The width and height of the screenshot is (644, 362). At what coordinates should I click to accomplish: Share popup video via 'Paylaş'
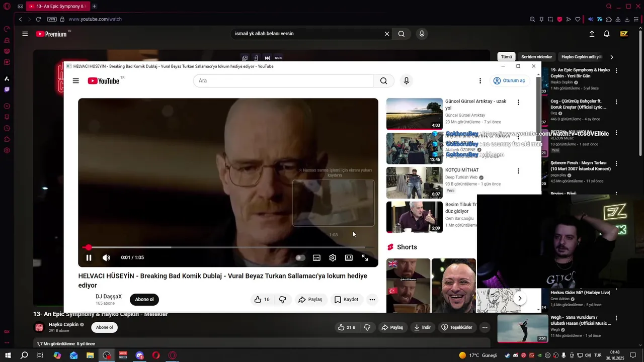pyautogui.click(x=310, y=300)
